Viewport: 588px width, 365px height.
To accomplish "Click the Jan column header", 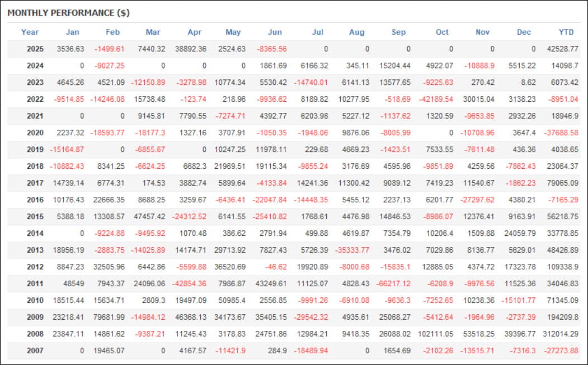I will [72, 32].
